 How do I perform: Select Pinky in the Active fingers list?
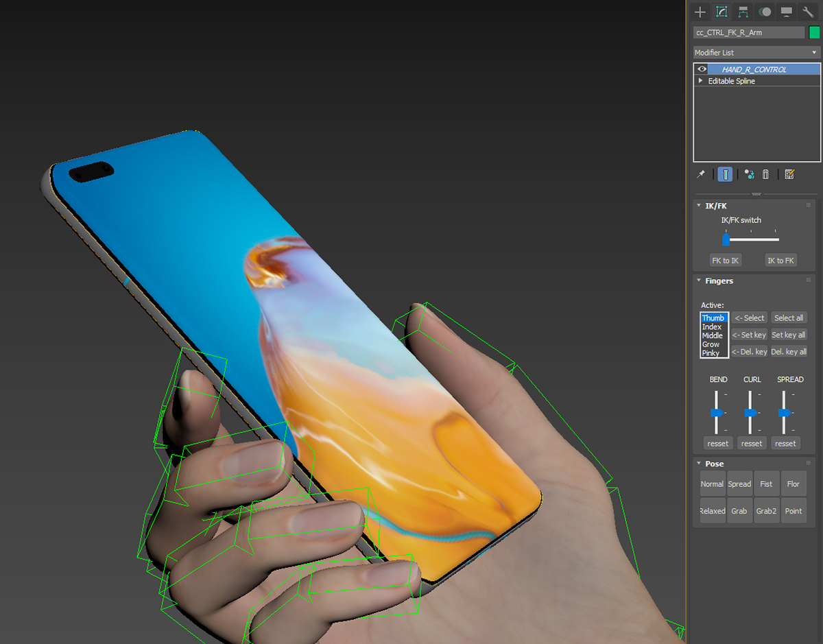pyautogui.click(x=711, y=353)
